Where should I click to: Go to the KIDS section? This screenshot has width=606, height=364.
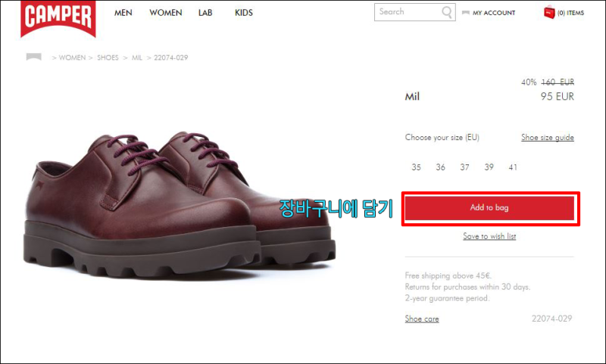click(244, 13)
